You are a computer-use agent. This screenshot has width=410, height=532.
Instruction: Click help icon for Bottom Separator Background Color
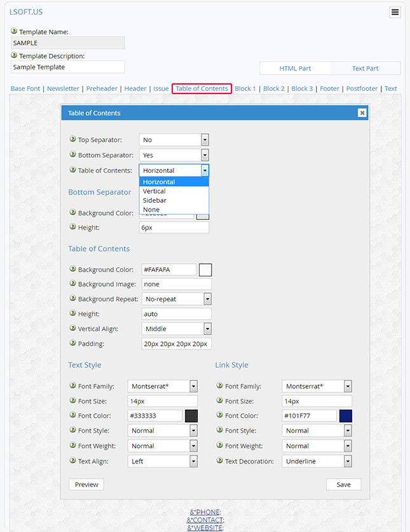click(x=72, y=212)
